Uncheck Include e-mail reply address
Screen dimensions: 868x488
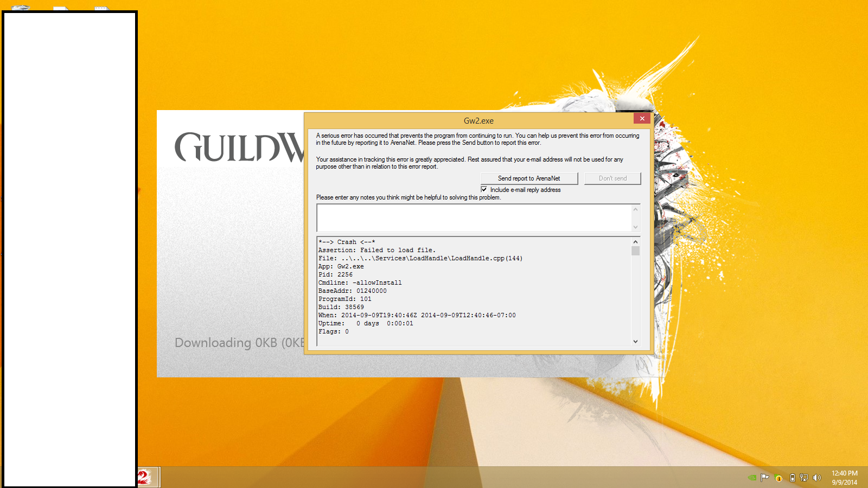coord(484,189)
